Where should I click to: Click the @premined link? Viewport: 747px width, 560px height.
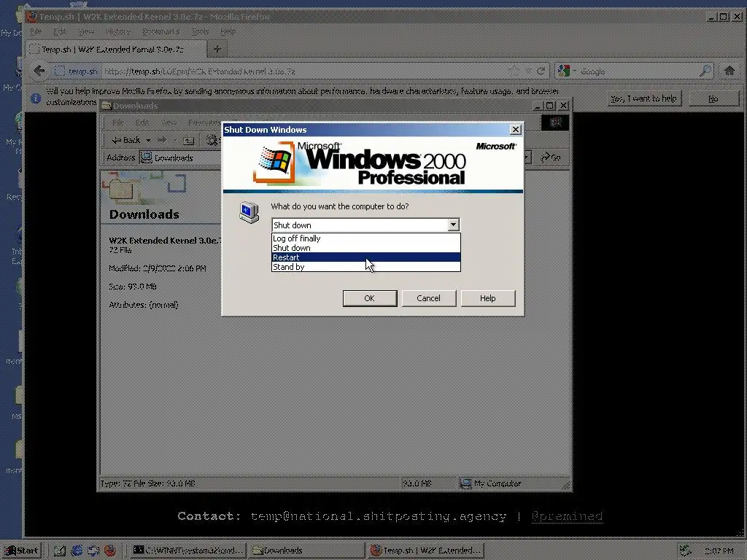567,516
